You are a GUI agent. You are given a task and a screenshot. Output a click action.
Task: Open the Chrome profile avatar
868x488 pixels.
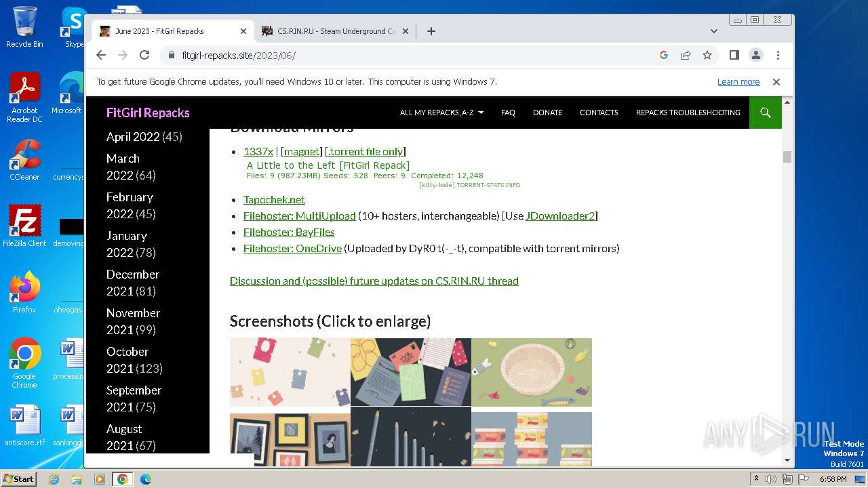click(x=756, y=55)
